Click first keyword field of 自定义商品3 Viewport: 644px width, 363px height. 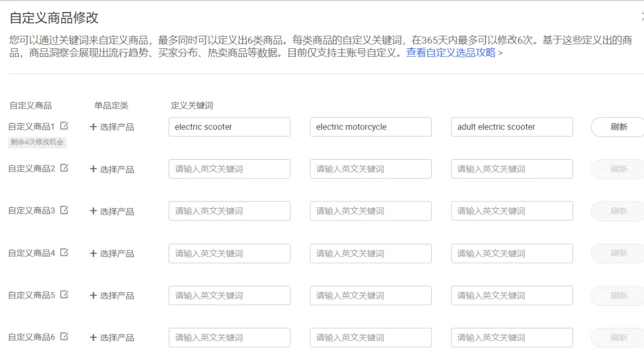[229, 210]
